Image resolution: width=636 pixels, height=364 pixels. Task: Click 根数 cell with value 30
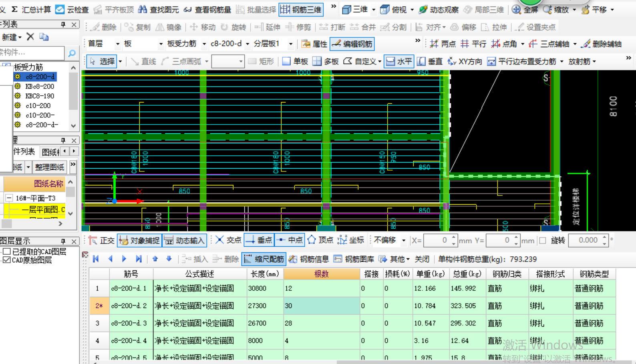[322, 306]
